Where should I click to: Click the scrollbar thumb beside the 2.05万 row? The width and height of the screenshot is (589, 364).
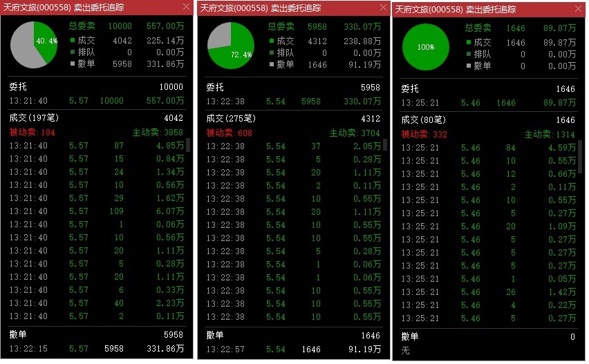(x=384, y=145)
